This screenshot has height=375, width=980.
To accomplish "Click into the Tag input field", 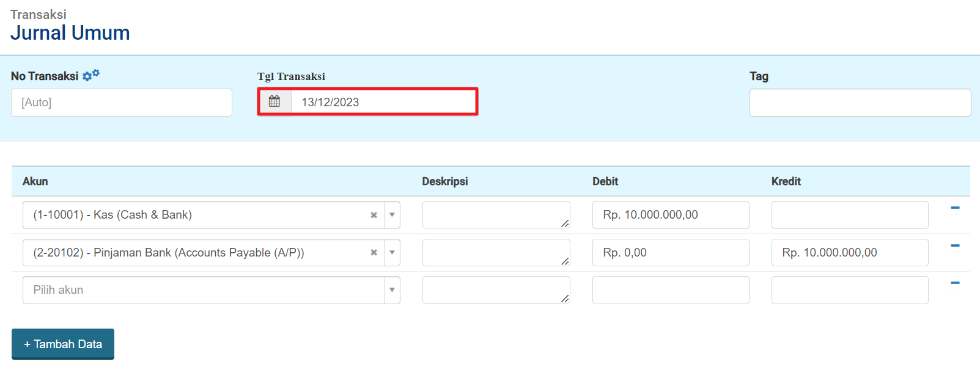I will 860,103.
